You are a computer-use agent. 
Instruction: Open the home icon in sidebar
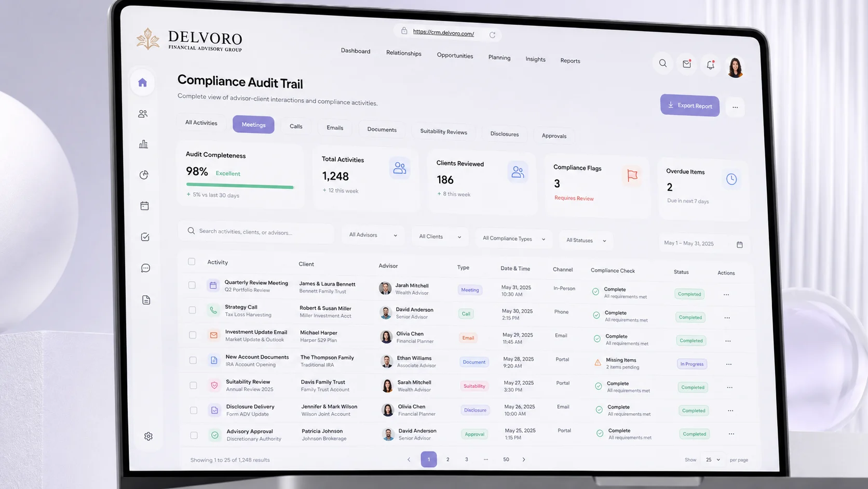[142, 82]
